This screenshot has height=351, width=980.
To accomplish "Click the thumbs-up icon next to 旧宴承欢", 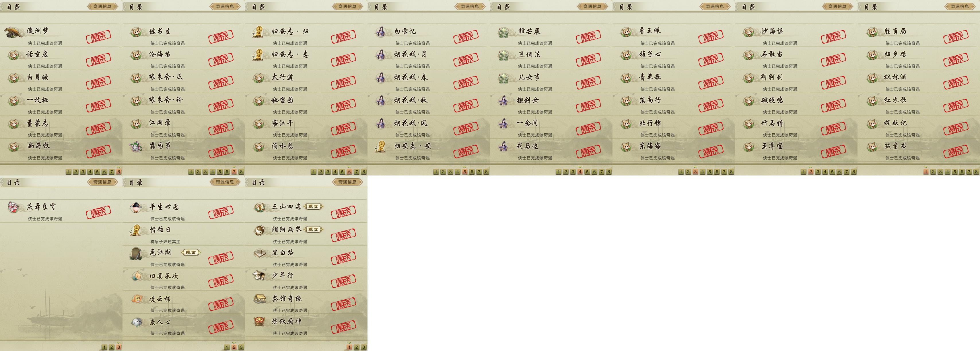I will 136,276.
